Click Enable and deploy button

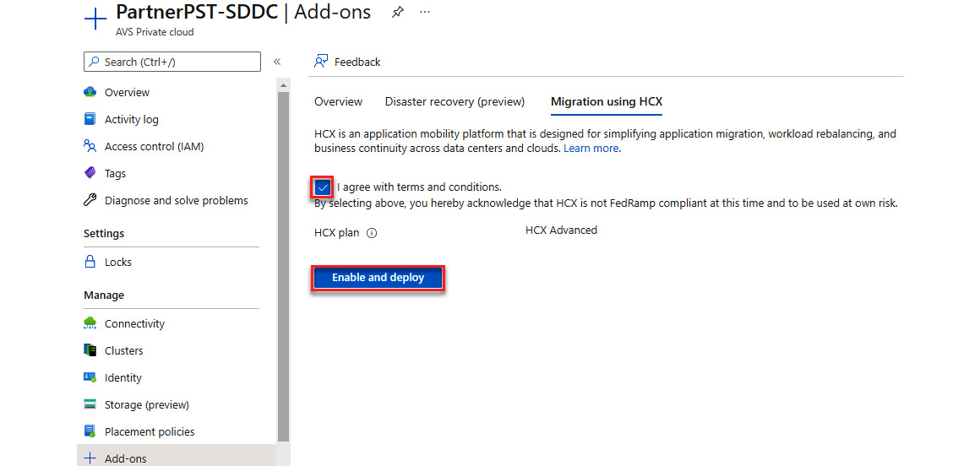378,278
